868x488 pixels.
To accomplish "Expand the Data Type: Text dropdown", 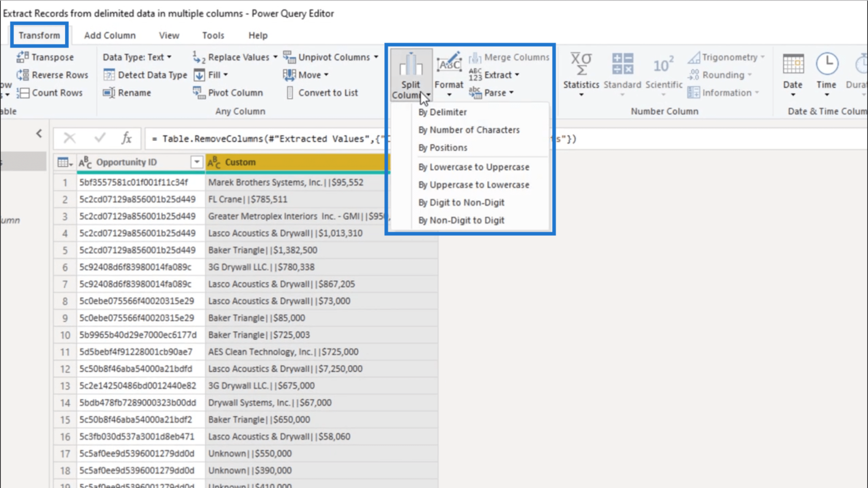I will pos(169,57).
